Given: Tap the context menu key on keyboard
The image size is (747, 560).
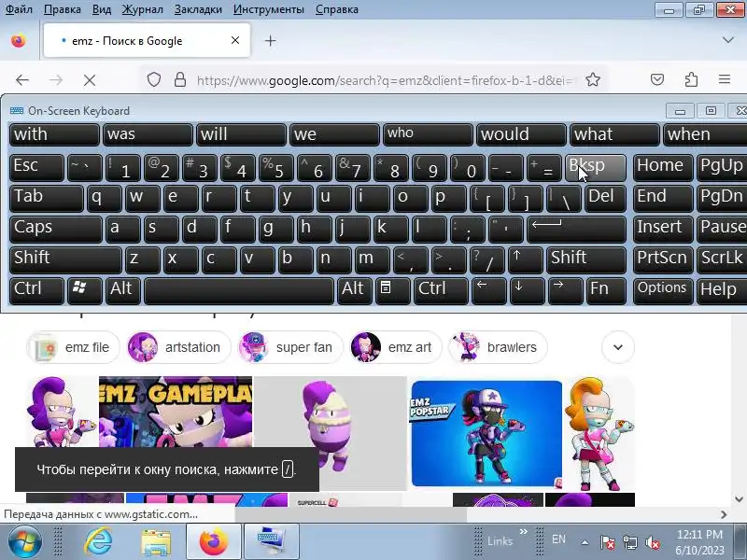Looking at the screenshot, I should 392,291.
